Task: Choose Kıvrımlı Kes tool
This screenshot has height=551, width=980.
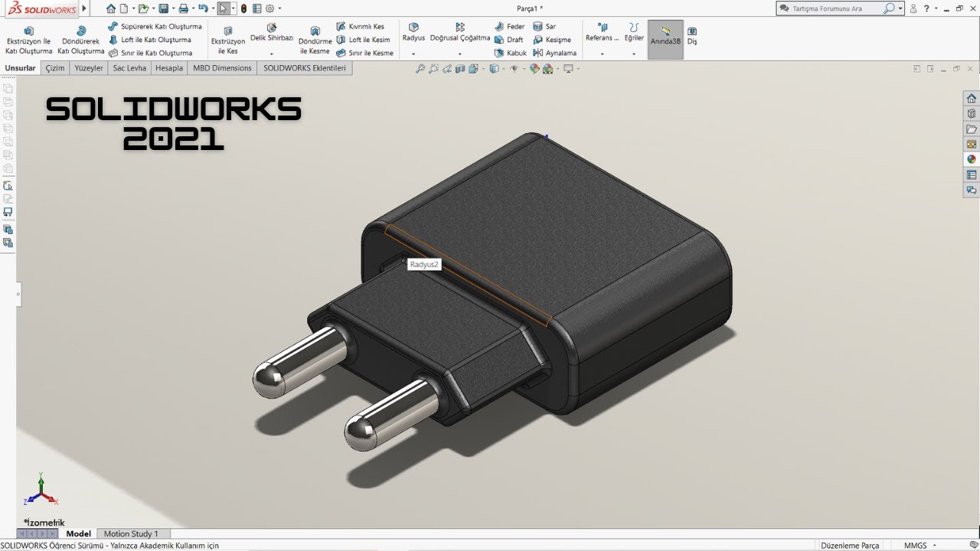Action: [361, 26]
